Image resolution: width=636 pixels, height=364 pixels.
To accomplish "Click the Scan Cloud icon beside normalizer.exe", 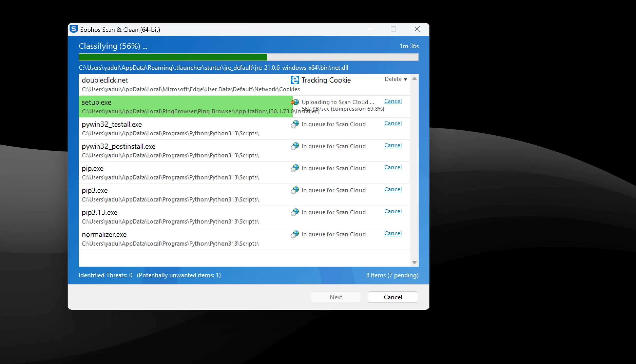I will pyautogui.click(x=294, y=234).
